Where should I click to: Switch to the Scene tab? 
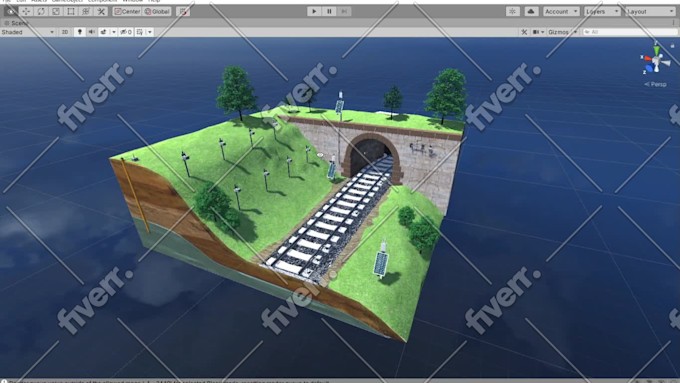pos(16,23)
